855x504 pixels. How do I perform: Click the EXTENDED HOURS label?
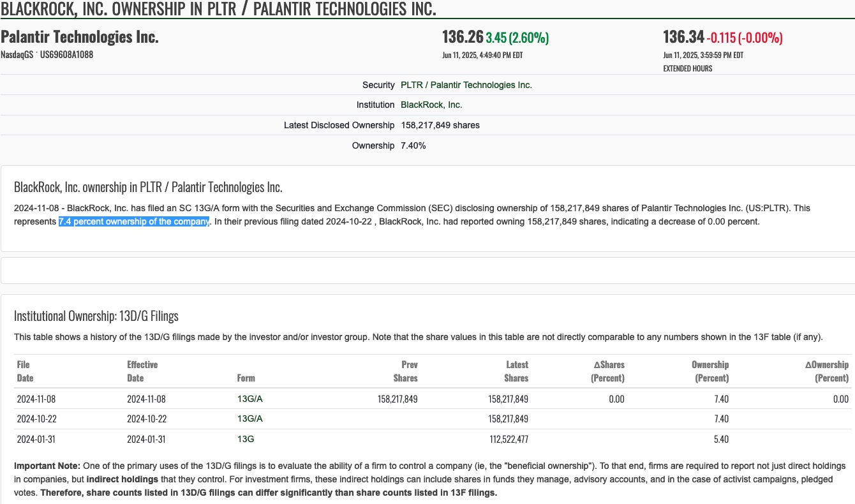pyautogui.click(x=688, y=68)
